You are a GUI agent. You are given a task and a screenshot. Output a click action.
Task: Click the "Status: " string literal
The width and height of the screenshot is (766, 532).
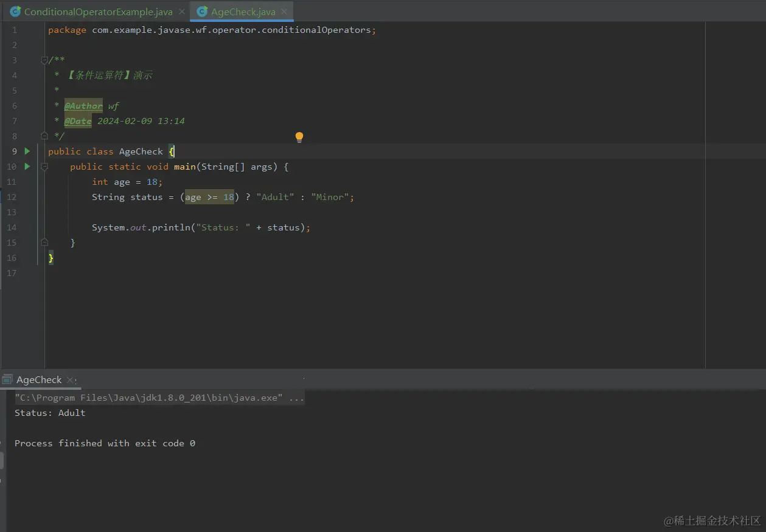[223, 227]
